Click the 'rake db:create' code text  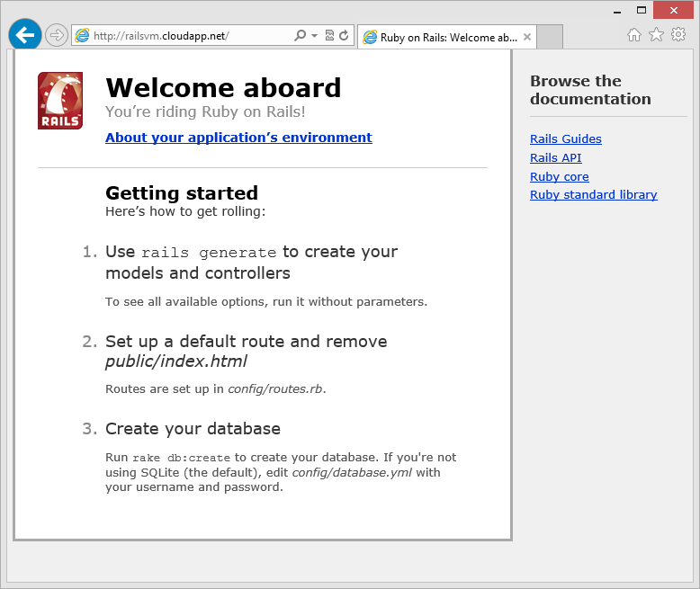(181, 458)
